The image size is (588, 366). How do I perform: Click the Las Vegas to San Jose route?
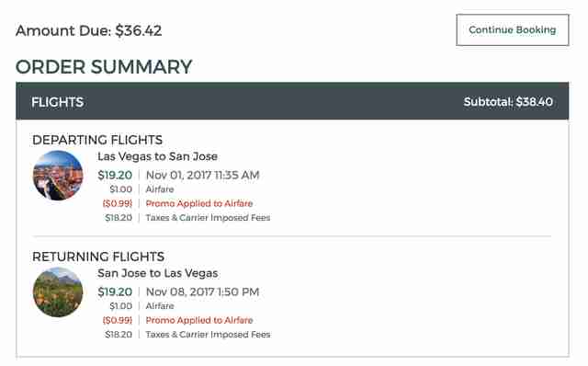point(157,156)
